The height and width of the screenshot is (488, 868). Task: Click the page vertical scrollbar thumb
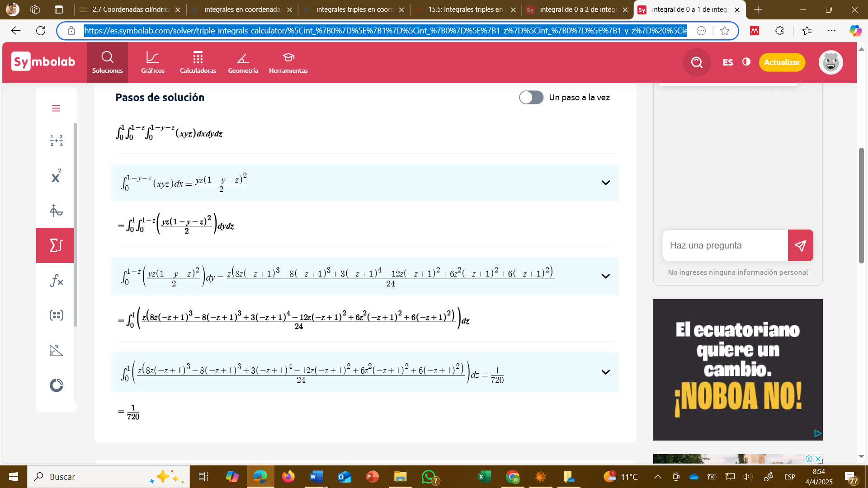point(861,206)
